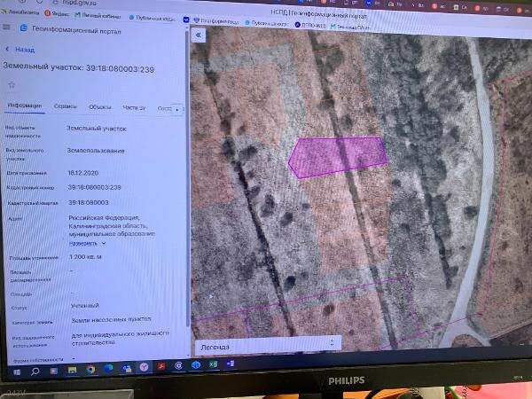
Task: Open the Легенда panel expander
Action: tap(332, 342)
